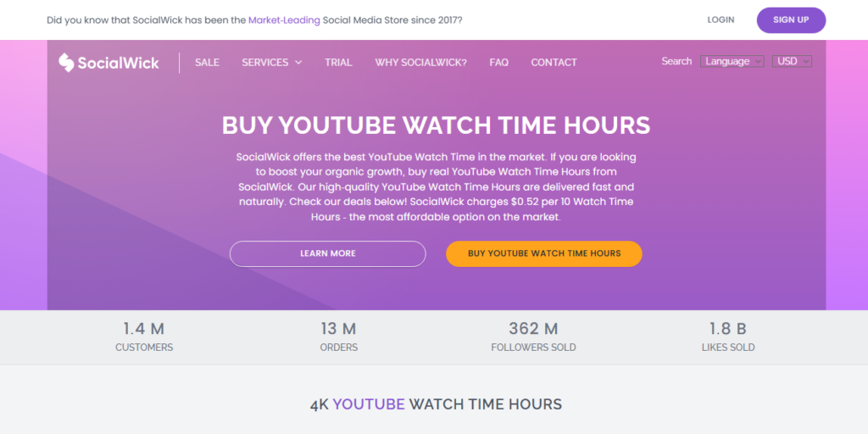Screen dimensions: 868x434
Task: Follow the Market-Leading purple link
Action: [284, 19]
